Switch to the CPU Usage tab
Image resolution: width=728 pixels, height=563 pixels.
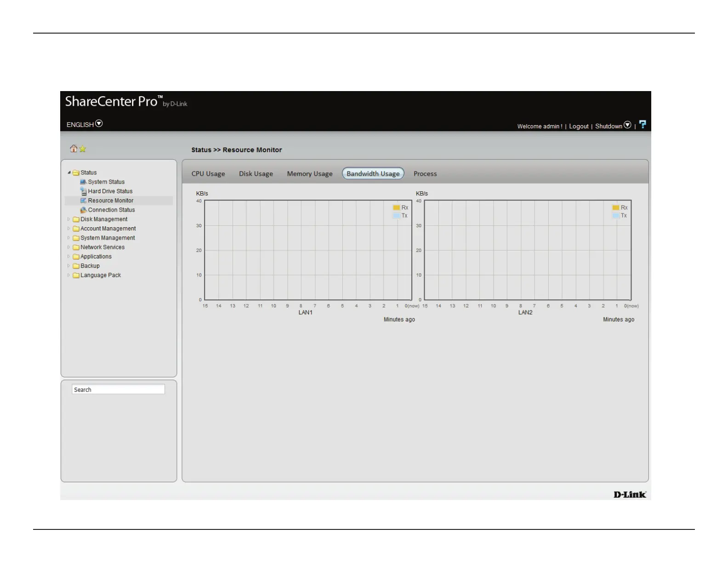tap(208, 174)
